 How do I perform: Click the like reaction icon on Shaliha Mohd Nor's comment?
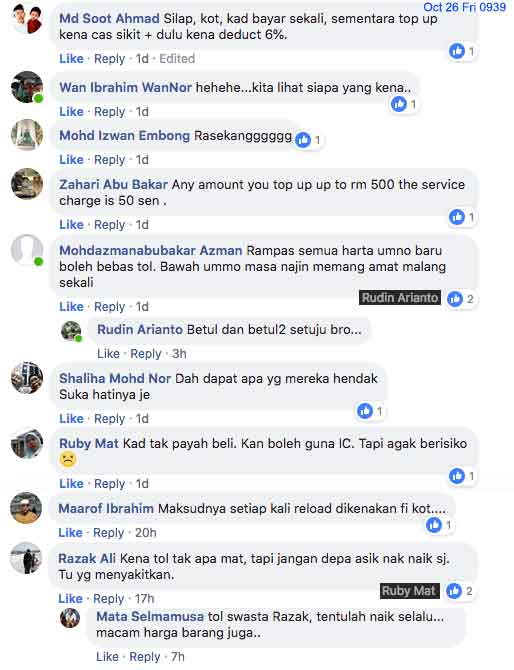(x=365, y=411)
